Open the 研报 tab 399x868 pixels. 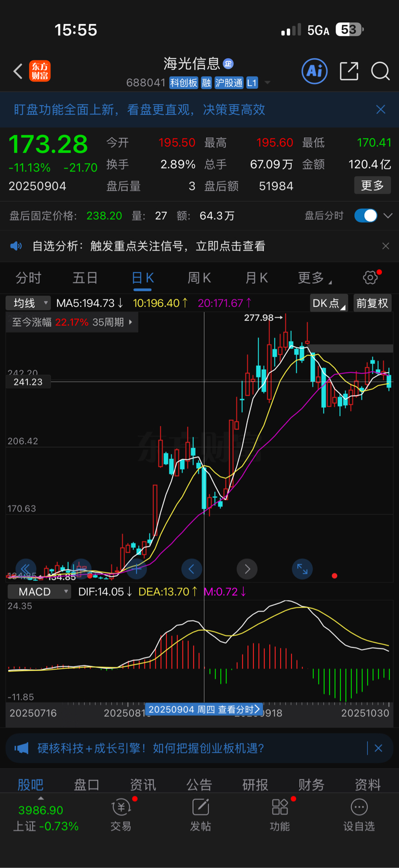tap(256, 784)
